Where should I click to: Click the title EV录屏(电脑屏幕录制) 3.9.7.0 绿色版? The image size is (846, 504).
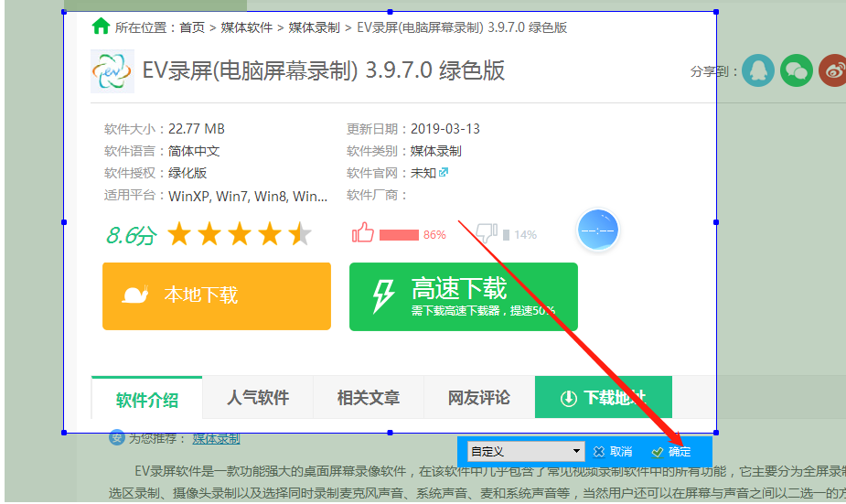323,70
